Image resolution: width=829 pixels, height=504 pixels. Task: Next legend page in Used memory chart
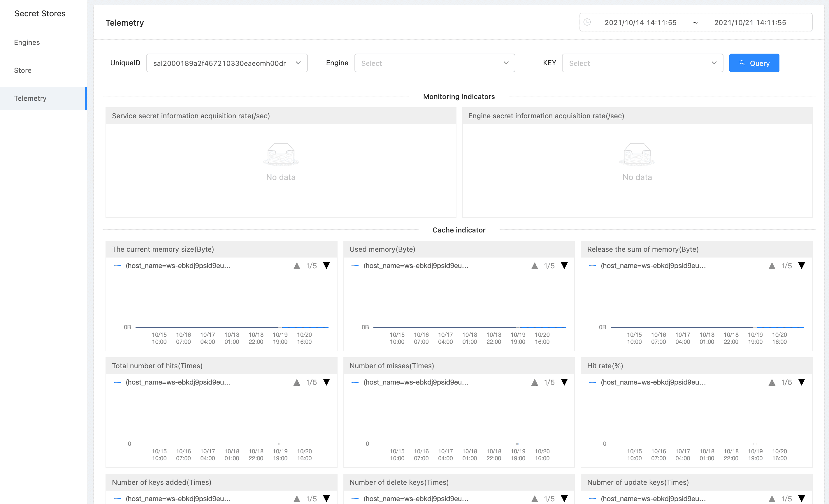pyautogui.click(x=564, y=266)
